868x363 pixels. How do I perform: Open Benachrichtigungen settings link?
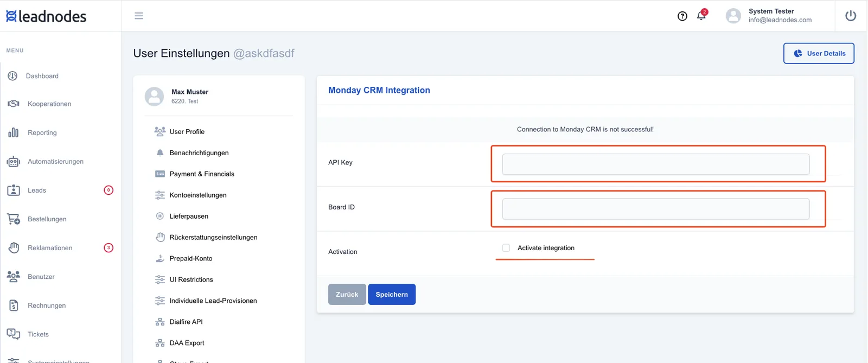coord(199,152)
